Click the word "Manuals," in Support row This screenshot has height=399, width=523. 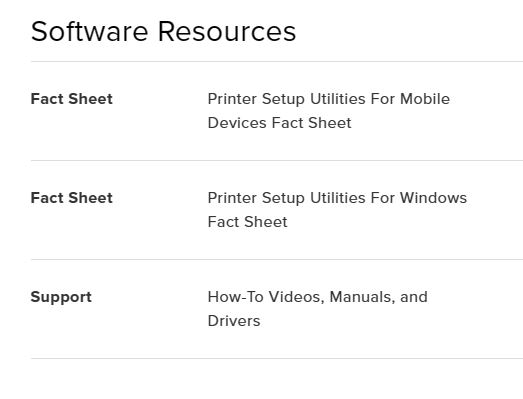tap(362, 297)
